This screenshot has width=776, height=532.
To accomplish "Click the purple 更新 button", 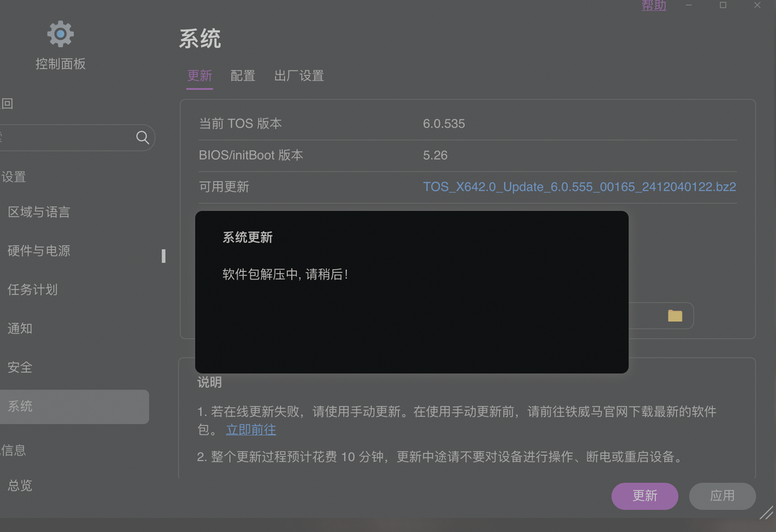I will pyautogui.click(x=645, y=496).
